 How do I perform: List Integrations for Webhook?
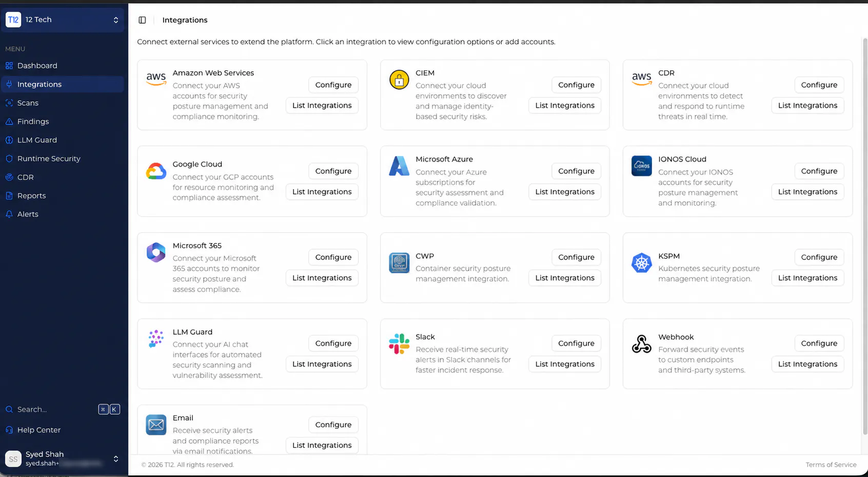coord(807,364)
